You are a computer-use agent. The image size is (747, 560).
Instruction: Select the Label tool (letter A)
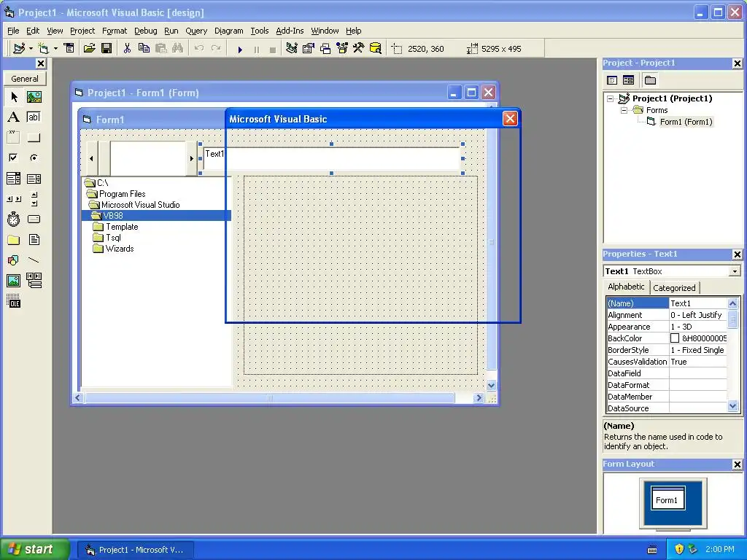(x=14, y=117)
